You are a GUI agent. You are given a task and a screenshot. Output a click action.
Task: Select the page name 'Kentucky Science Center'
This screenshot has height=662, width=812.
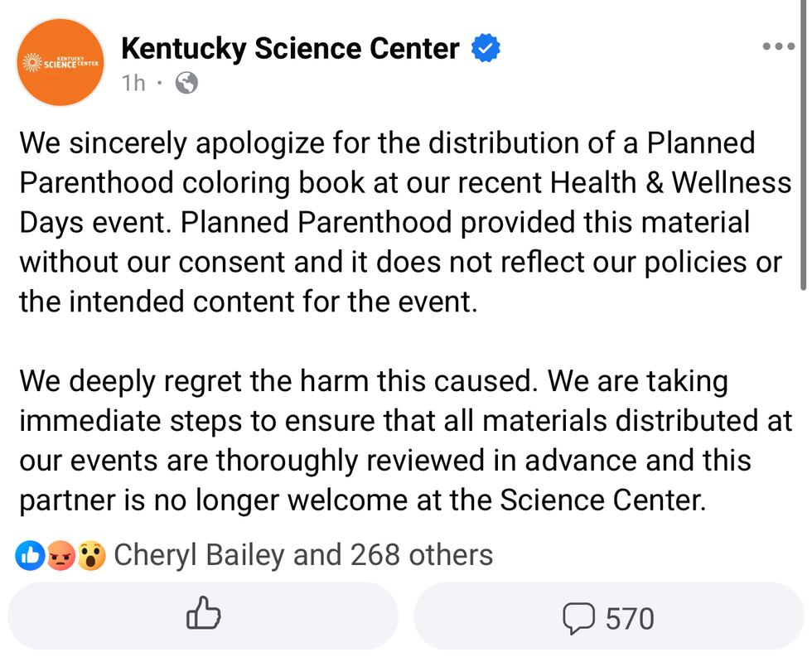[x=290, y=48]
